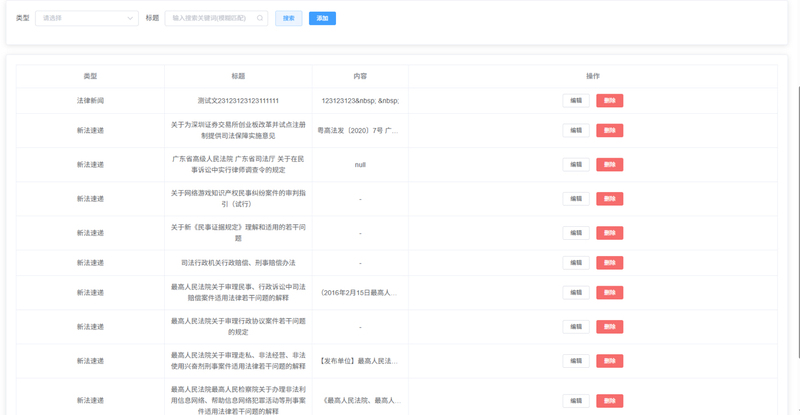The width and height of the screenshot is (800, 415).
Task: Delete the 行政协议案件 regulation row
Action: point(610,327)
